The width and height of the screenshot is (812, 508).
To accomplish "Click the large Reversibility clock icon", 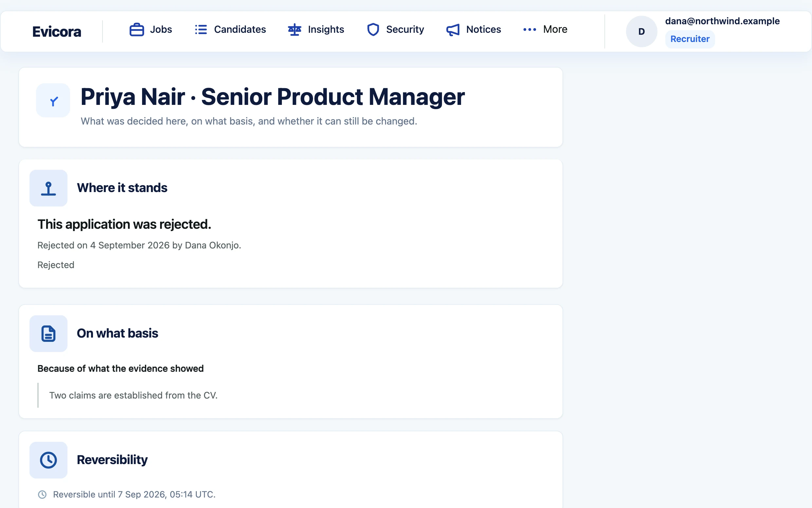I will pyautogui.click(x=48, y=460).
